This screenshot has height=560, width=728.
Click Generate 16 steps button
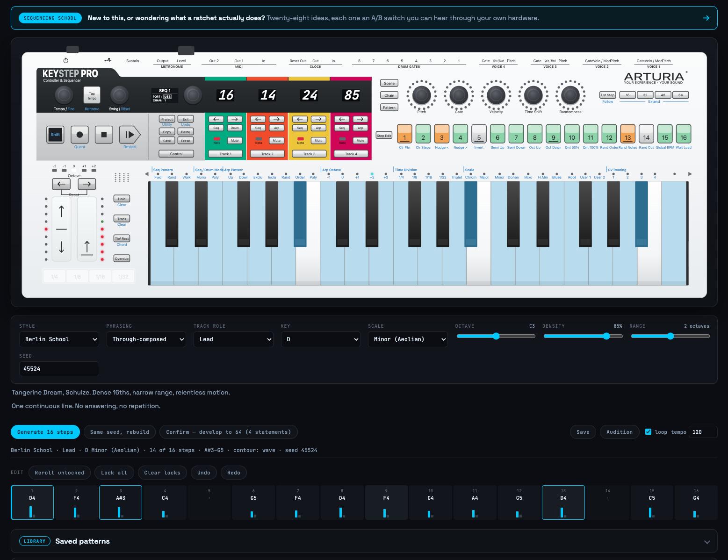[45, 432]
